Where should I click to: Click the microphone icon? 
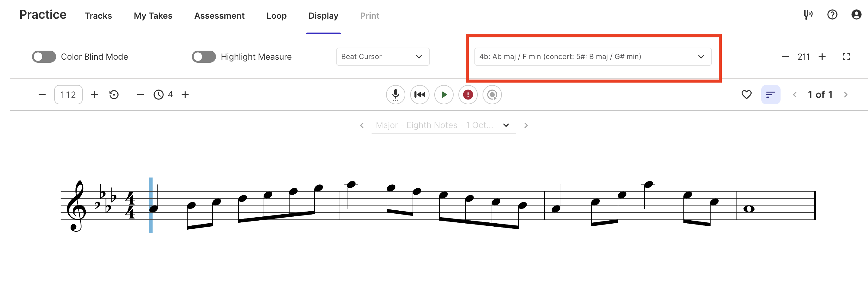pyautogui.click(x=395, y=95)
